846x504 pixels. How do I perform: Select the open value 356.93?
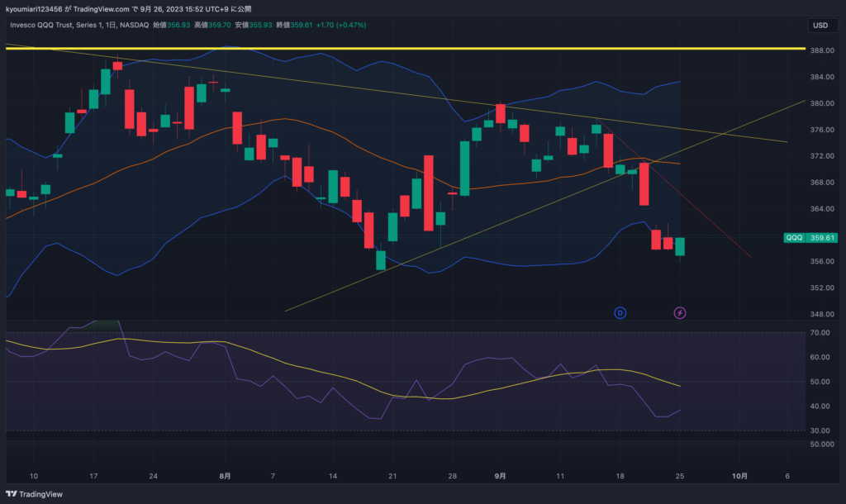(x=178, y=25)
